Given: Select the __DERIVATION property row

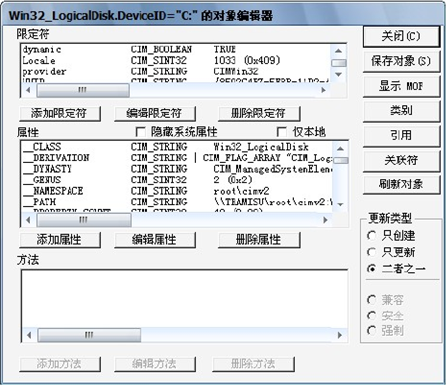Looking at the screenshot, I should (x=177, y=158).
